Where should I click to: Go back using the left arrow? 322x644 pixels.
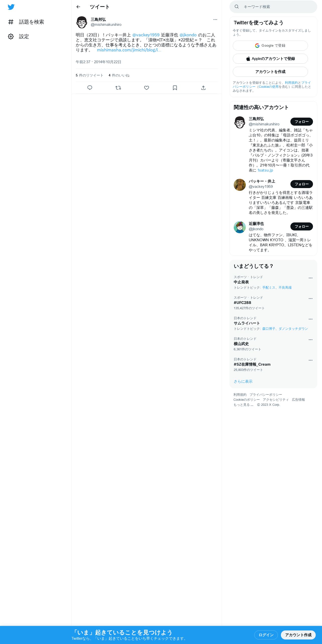pyautogui.click(x=78, y=7)
